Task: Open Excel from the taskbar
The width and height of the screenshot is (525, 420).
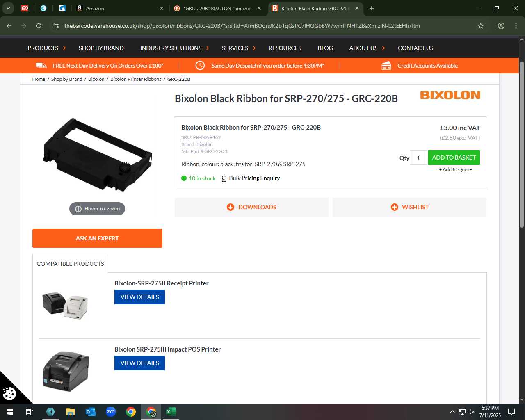Action: pos(171,412)
